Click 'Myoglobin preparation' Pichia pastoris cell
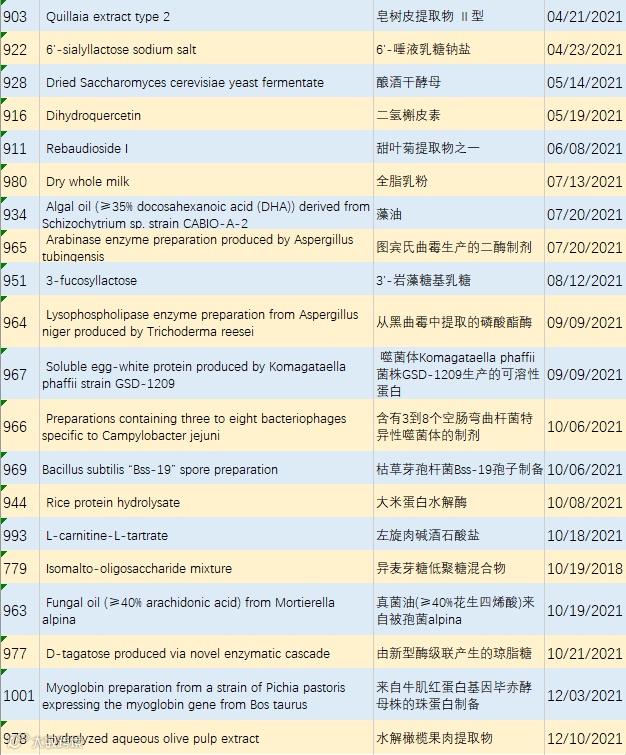 (206, 695)
